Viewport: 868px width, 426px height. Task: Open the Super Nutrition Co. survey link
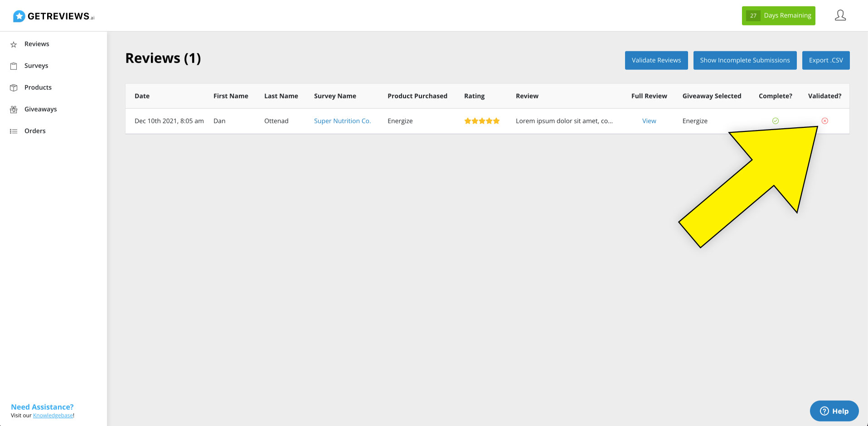pos(342,121)
